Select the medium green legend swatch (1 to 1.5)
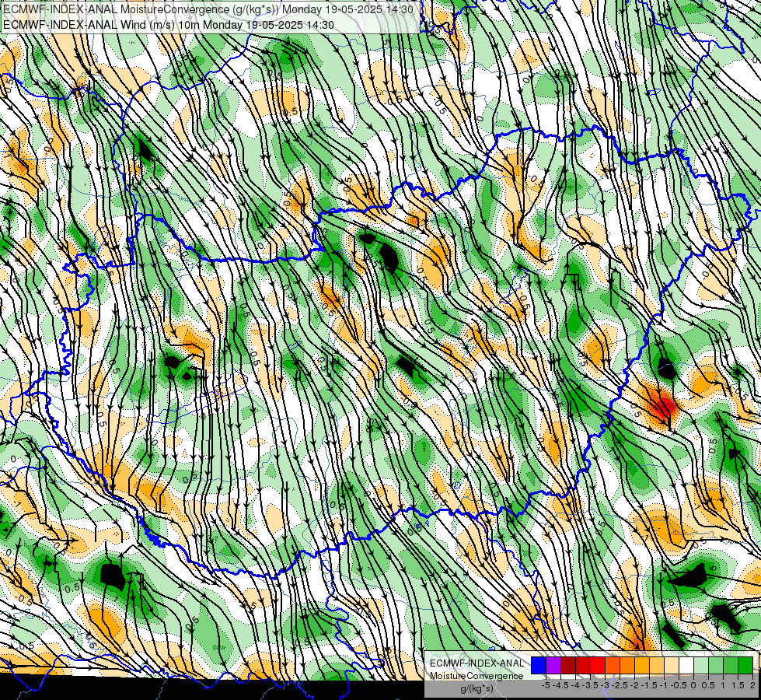The width and height of the screenshot is (761, 700). (x=731, y=666)
